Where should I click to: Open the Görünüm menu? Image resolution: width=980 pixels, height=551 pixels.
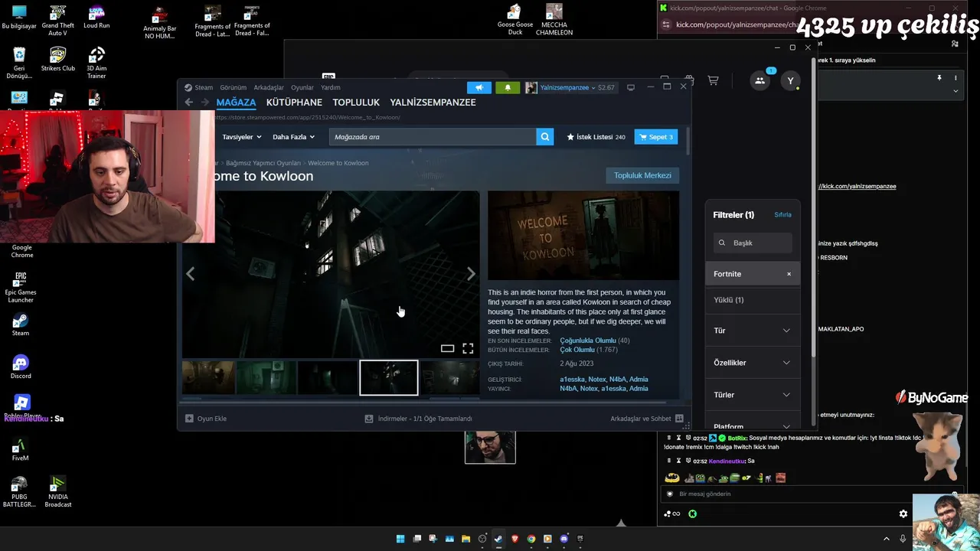tap(234, 87)
